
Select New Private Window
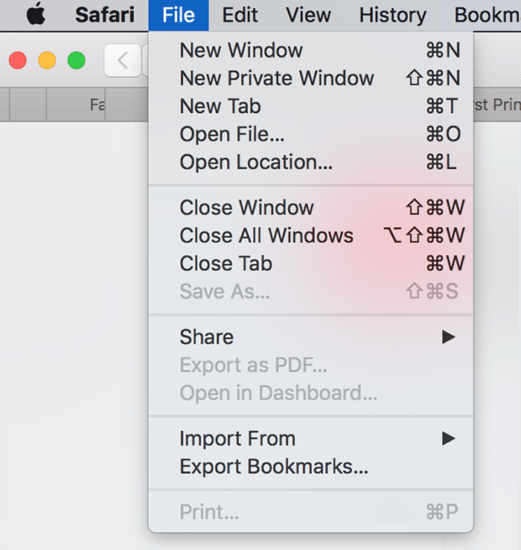click(311, 78)
